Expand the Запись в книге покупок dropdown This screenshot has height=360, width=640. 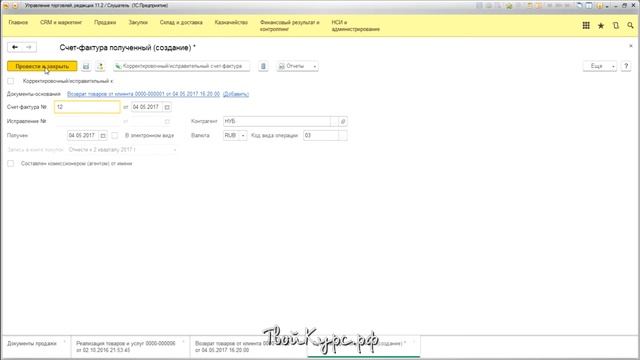pyautogui.click(x=174, y=150)
